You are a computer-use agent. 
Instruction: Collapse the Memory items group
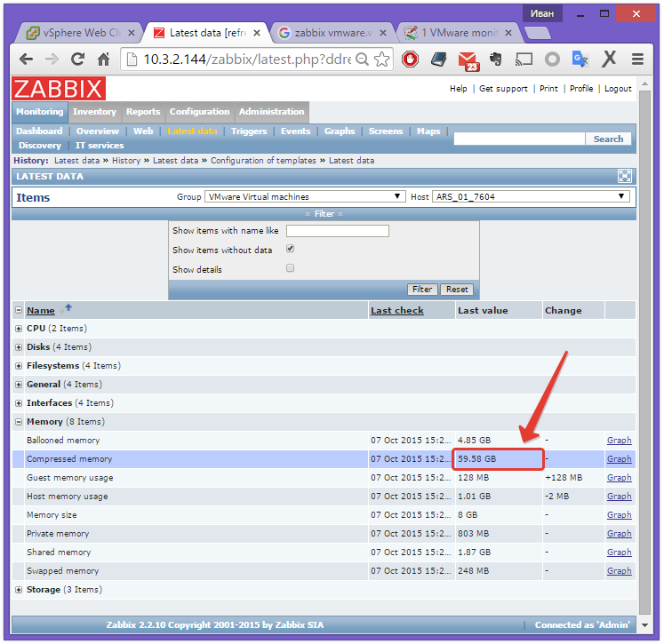click(x=19, y=422)
